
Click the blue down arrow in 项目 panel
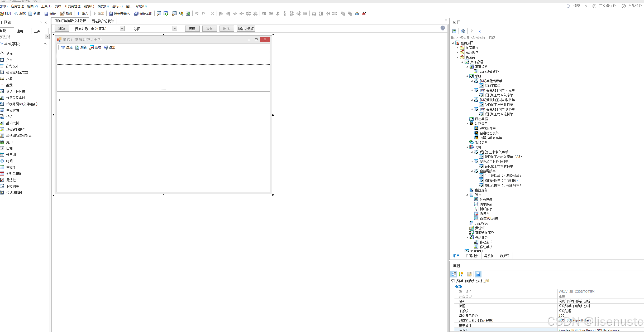(x=480, y=31)
